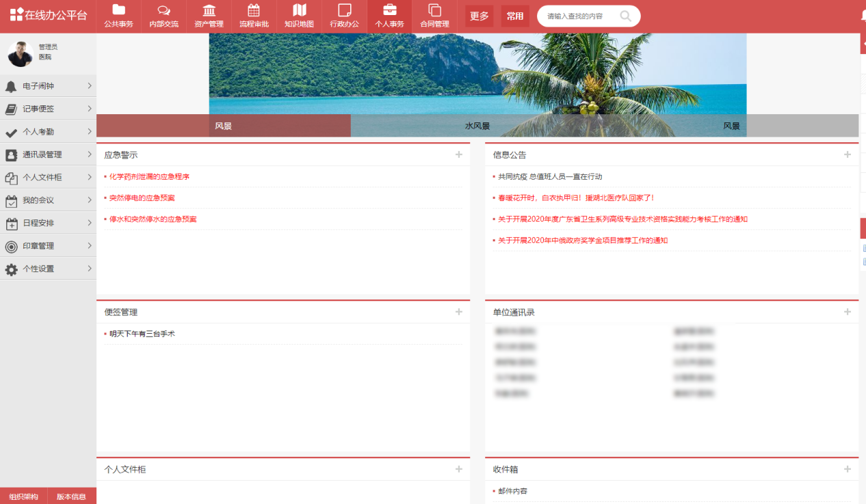866x504 pixels.
Task: Click into the search input field
Action: pos(580,16)
